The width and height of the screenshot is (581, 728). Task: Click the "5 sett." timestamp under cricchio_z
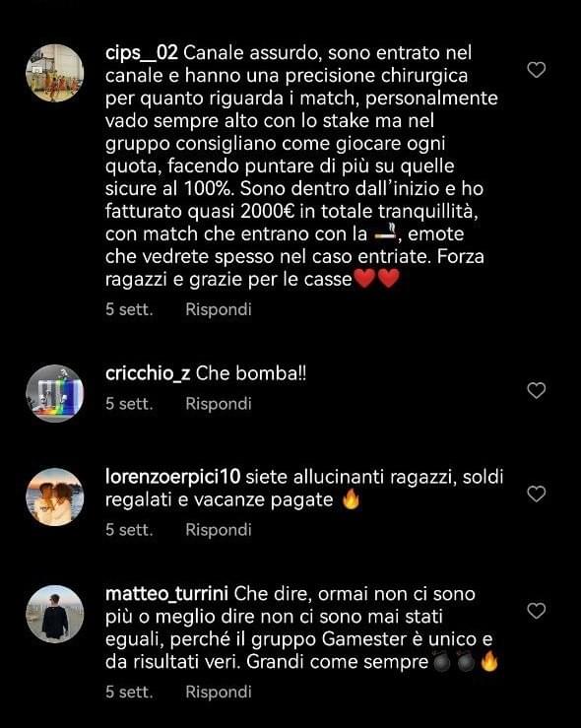point(129,404)
